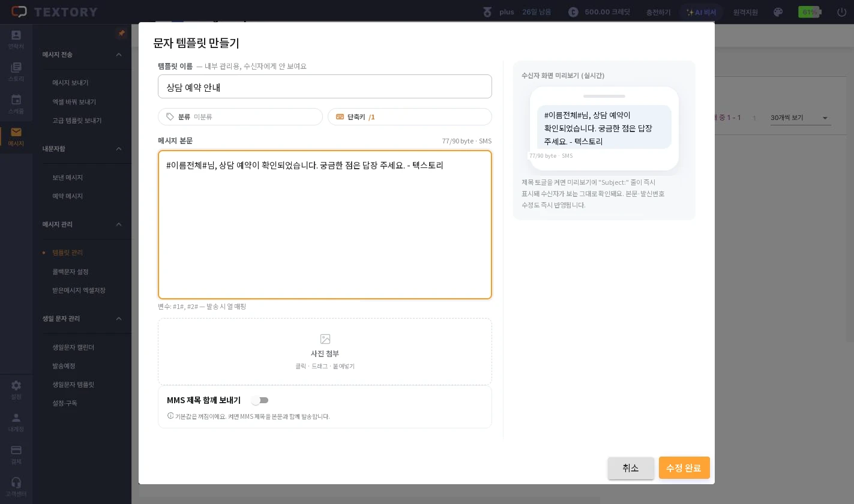Image resolution: width=854 pixels, height=504 pixels.
Task: Select 템플릿 관리 menu item
Action: [x=68, y=253]
